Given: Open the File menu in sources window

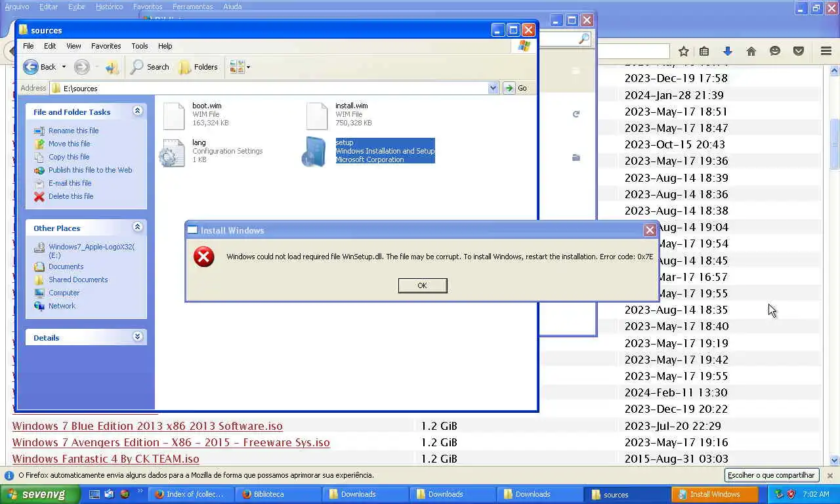Looking at the screenshot, I should [28, 46].
